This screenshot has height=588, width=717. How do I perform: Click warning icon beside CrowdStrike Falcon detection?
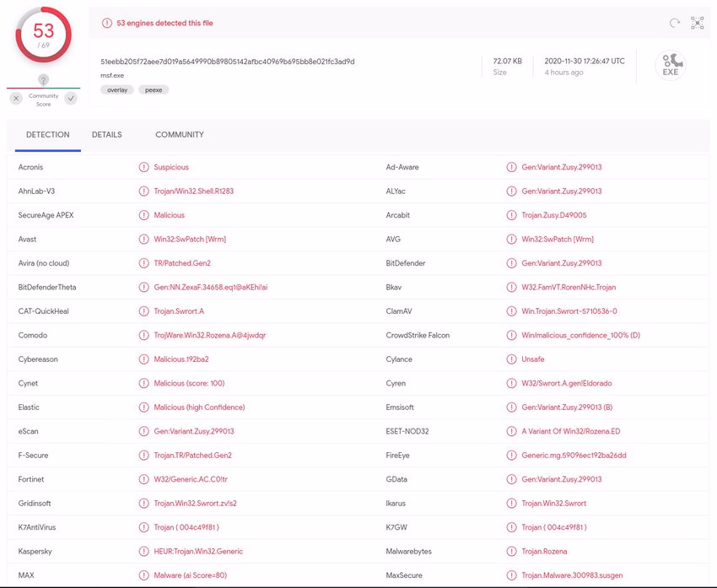[511, 335]
